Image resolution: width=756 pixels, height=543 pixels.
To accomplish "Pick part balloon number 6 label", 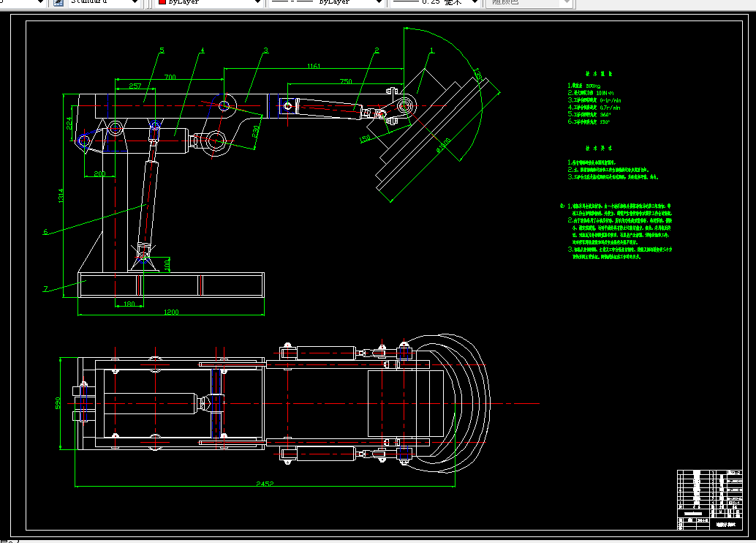I will [45, 232].
